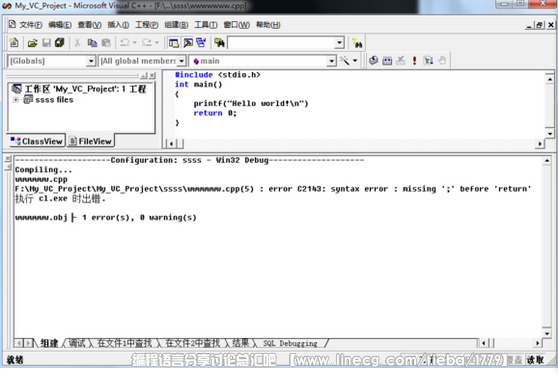Close the workspace panel with its X
Screen dimensions: 558x377
pyautogui.click(x=152, y=75)
